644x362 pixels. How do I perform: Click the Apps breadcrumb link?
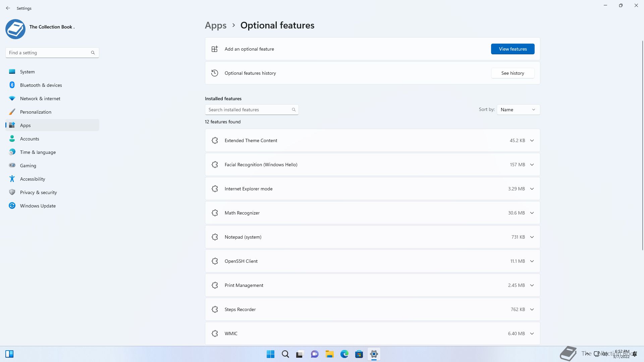tap(216, 25)
